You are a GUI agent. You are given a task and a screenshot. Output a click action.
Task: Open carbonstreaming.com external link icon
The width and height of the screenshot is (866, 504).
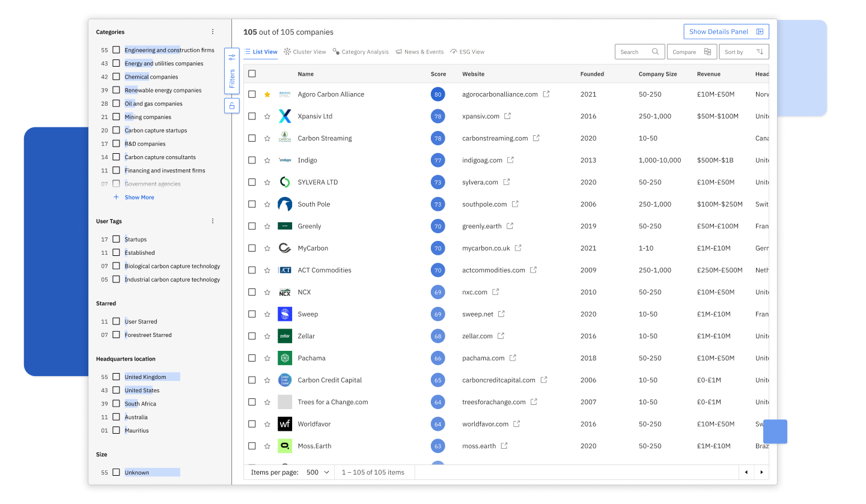point(536,138)
